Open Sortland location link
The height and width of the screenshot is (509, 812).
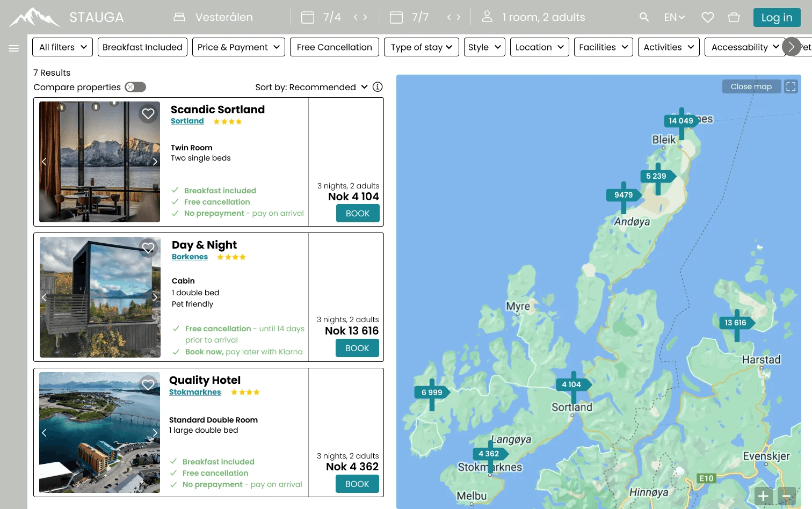coord(187,121)
